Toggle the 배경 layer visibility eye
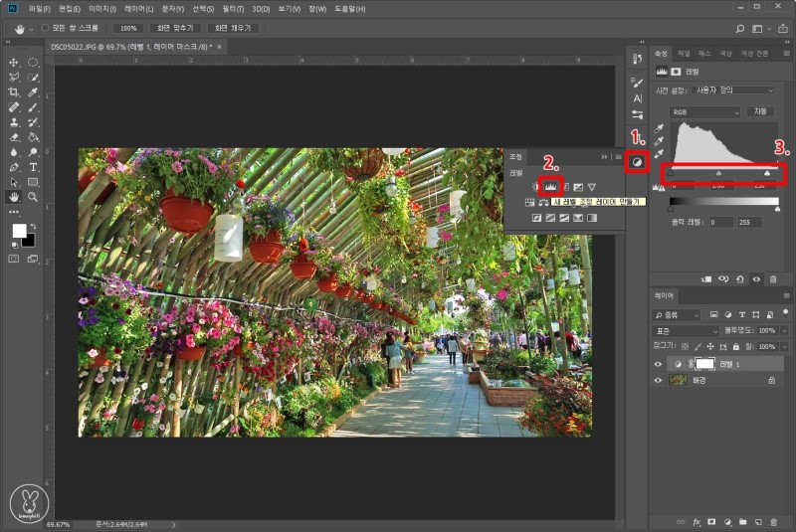The height and width of the screenshot is (532, 796). tap(658, 380)
